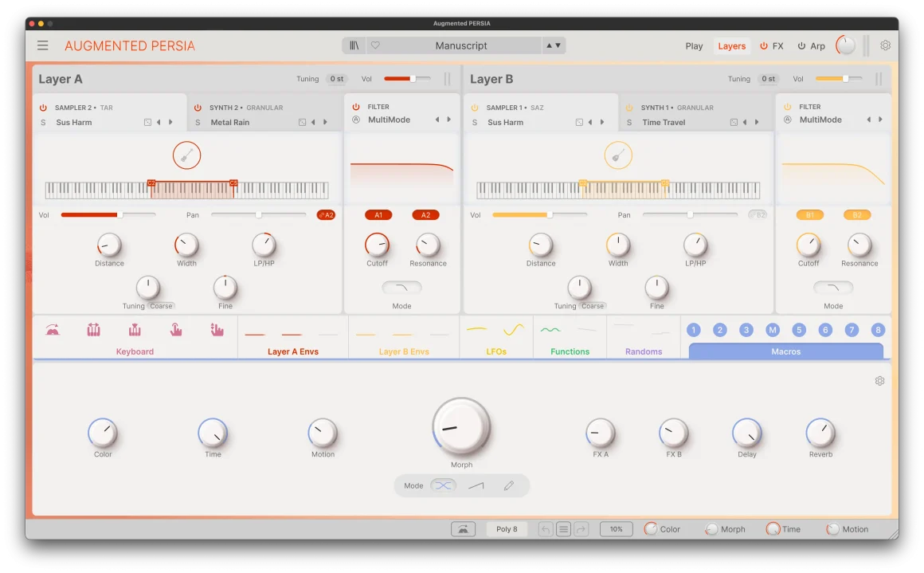Click the guitar icon on Layer A sampler

(x=186, y=155)
